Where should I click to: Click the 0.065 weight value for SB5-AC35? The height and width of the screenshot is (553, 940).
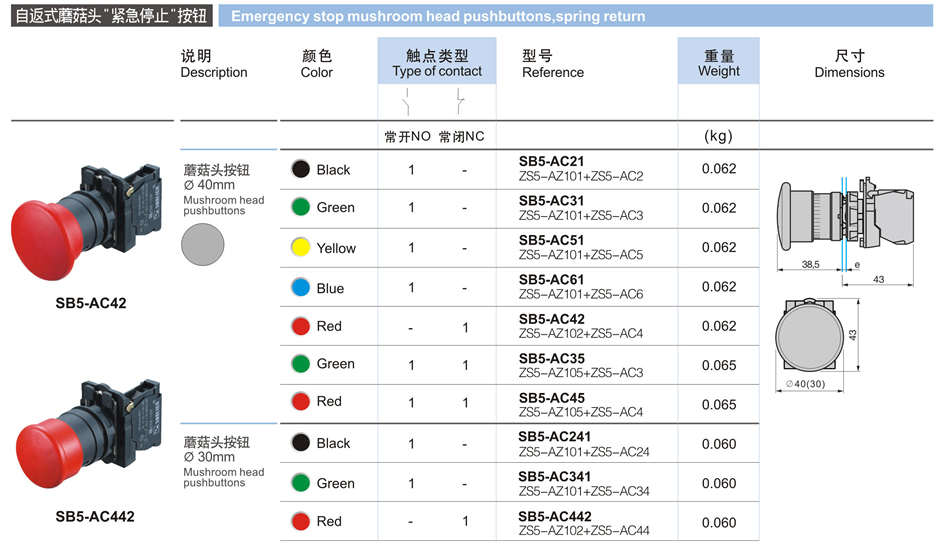[x=718, y=366]
